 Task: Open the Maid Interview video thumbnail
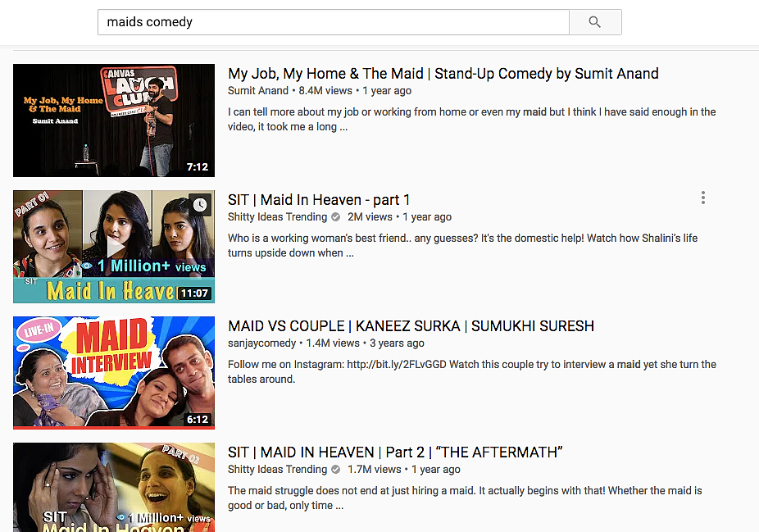coord(114,373)
